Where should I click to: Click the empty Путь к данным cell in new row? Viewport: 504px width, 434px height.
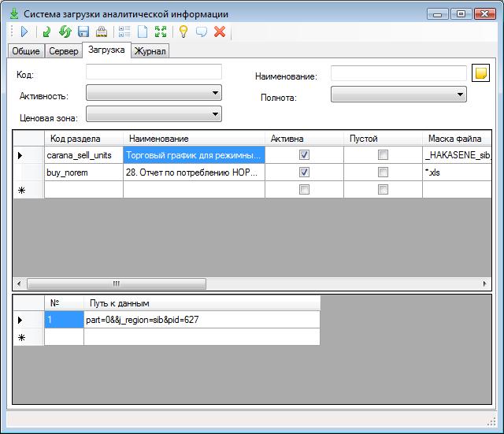pyautogui.click(x=202, y=337)
